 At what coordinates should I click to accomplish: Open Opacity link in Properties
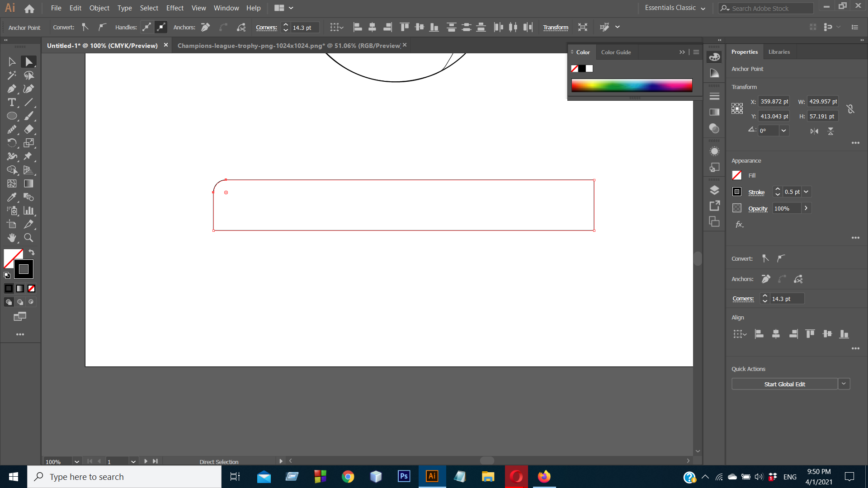(758, 209)
